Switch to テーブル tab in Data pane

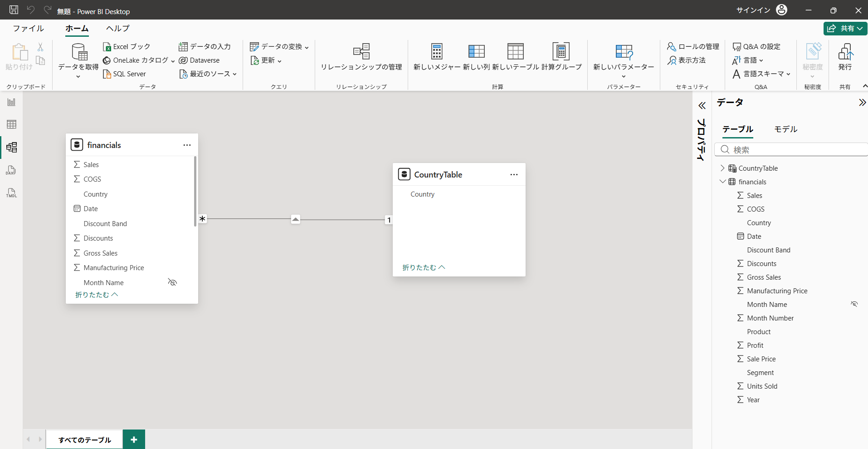738,129
